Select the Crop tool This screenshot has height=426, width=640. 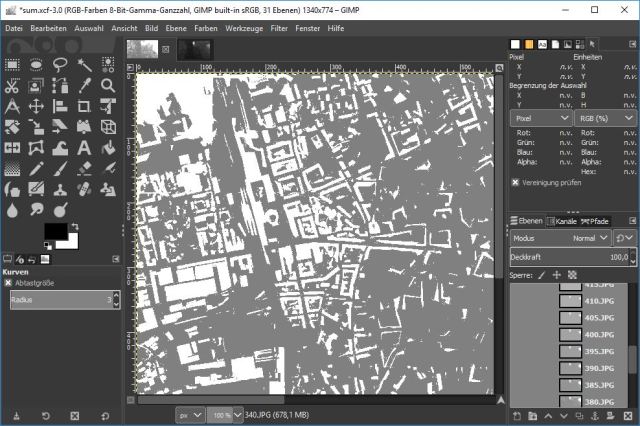tap(84, 106)
